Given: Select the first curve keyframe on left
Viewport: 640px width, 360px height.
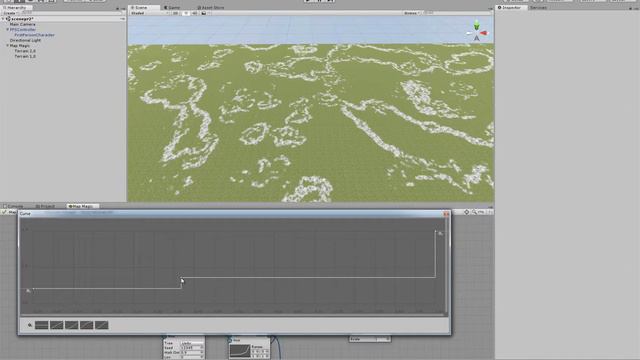Looking at the screenshot, I should [32, 289].
